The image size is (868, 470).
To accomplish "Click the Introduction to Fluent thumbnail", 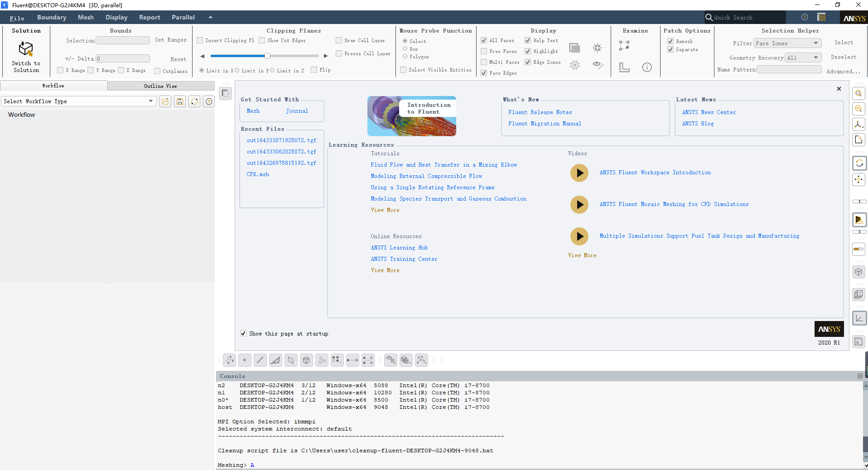I will pyautogui.click(x=412, y=116).
